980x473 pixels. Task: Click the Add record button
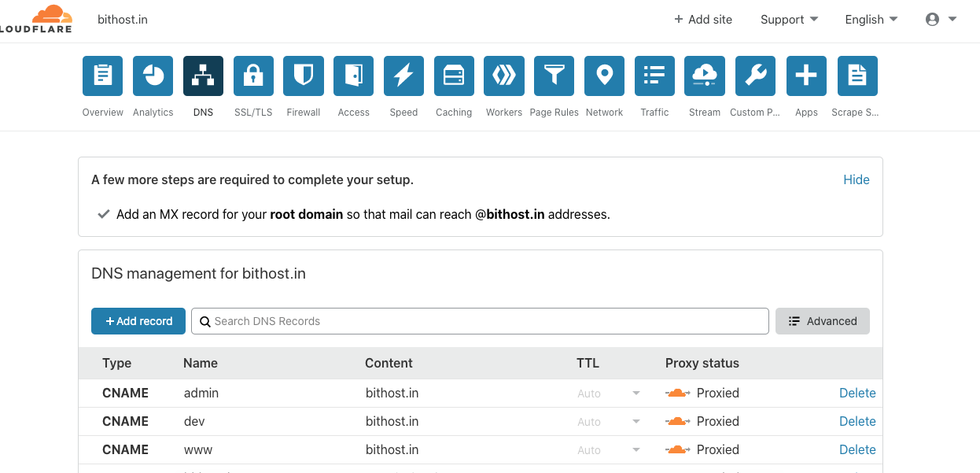pos(138,321)
